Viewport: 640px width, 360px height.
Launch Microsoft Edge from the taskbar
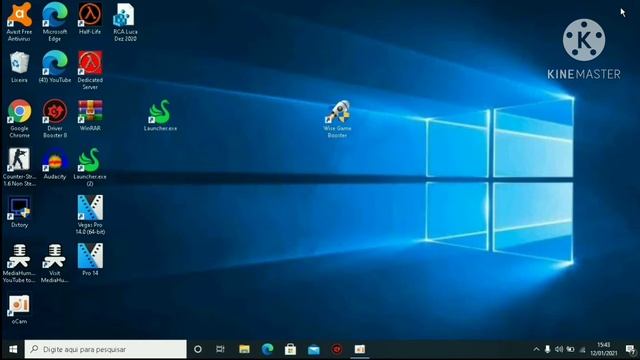click(267, 349)
